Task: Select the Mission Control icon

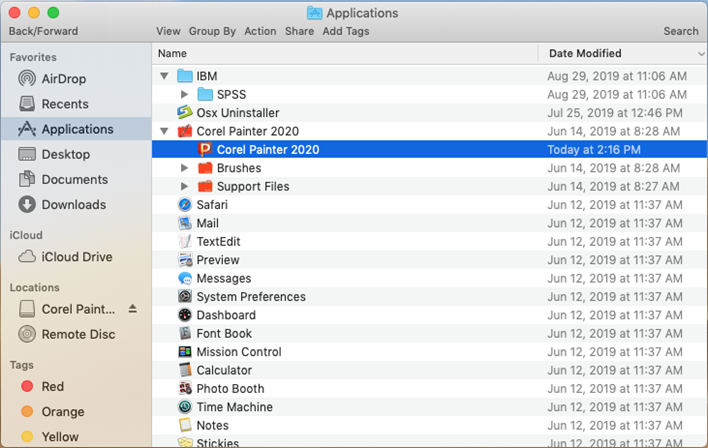Action: pos(185,352)
